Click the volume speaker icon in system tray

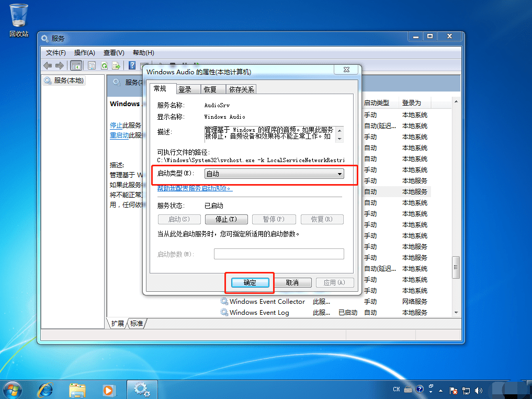478,390
